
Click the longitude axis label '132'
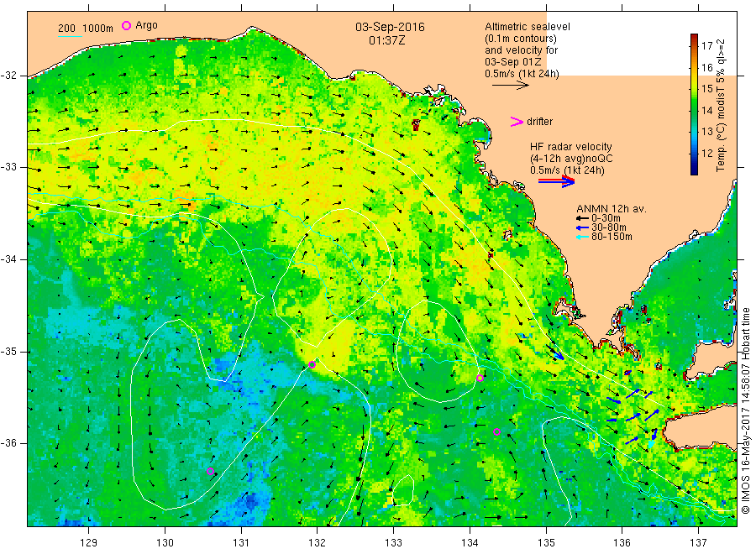318,543
